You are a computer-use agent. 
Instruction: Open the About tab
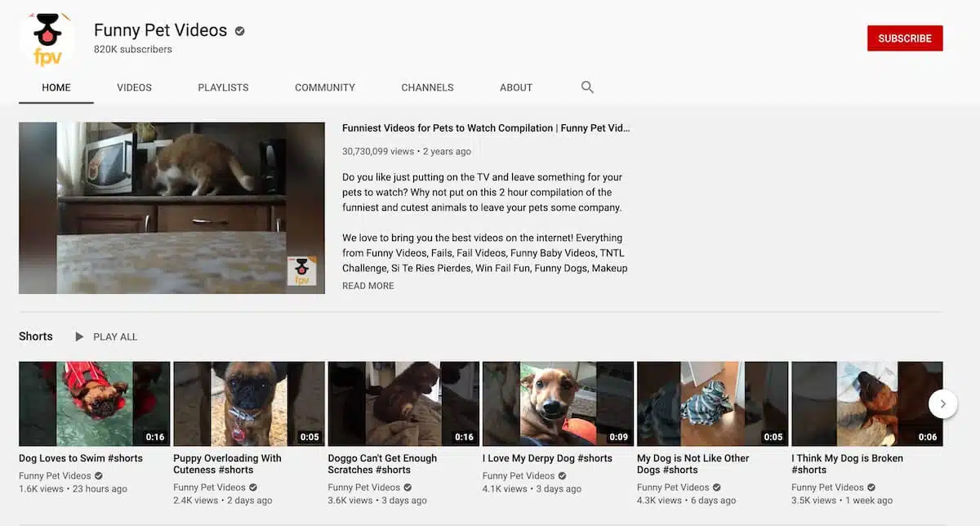pos(516,87)
